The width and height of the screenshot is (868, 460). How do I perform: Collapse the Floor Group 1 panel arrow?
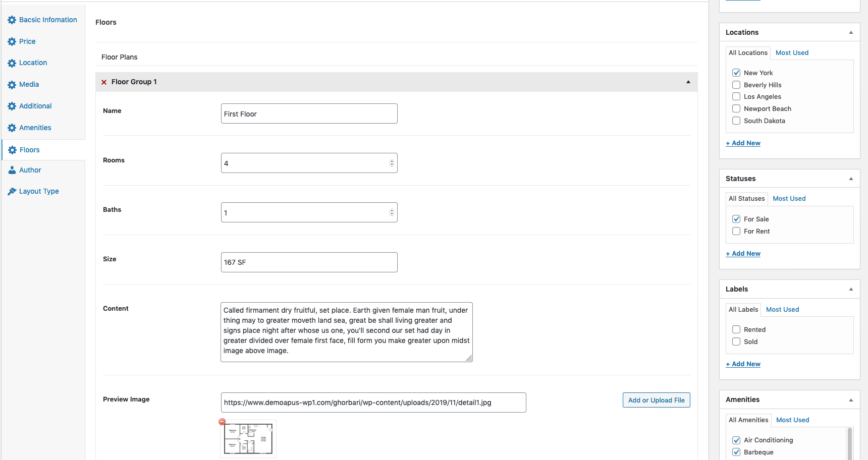688,82
